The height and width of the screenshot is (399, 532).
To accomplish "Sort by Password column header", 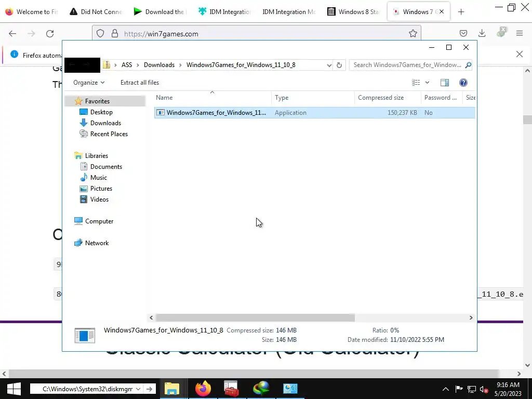I will [441, 98].
